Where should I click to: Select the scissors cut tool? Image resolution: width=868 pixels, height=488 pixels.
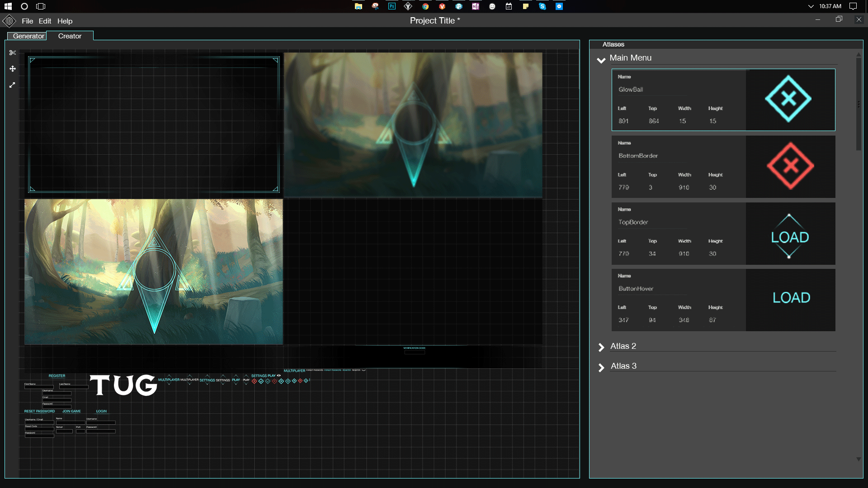click(13, 53)
